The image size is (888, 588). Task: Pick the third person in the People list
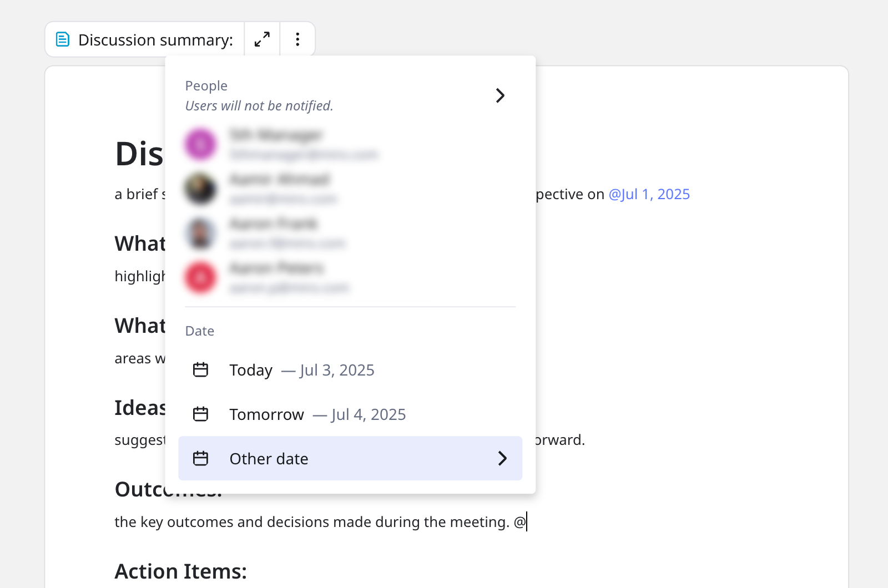(273, 233)
